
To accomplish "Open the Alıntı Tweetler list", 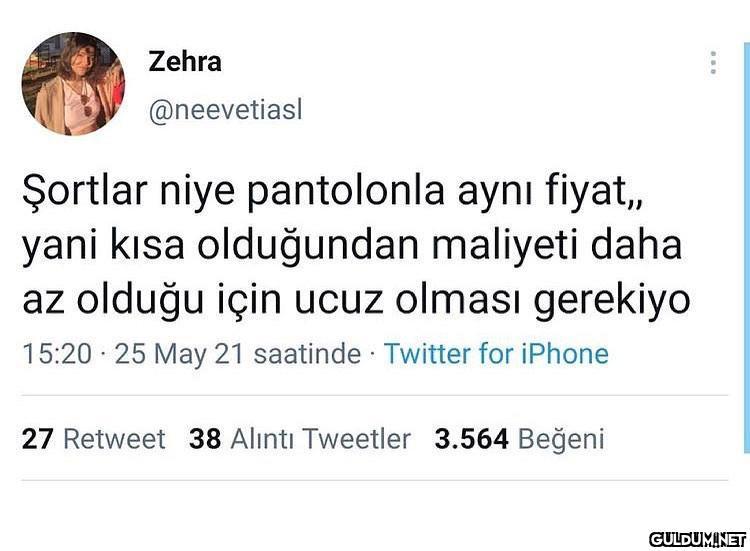I will click(x=320, y=439).
